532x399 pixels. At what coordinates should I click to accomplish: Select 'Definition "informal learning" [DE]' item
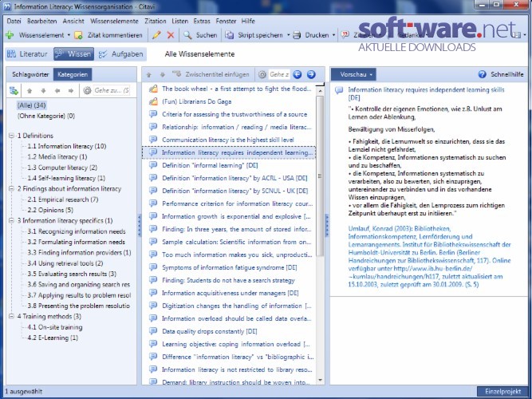[x=210, y=165]
